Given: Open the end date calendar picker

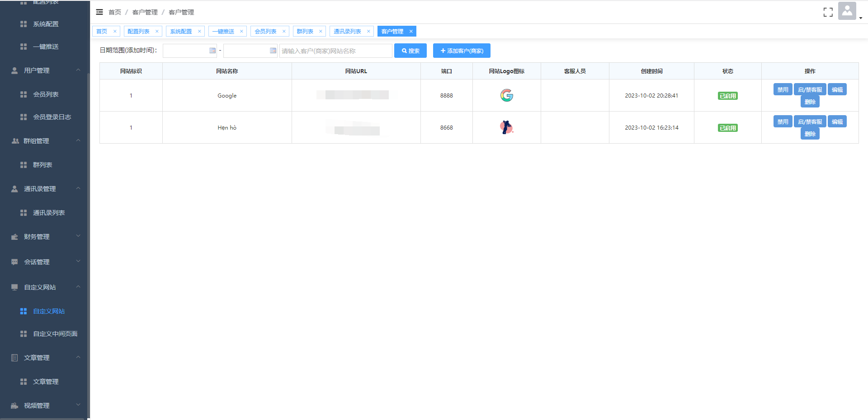Looking at the screenshot, I should point(273,51).
